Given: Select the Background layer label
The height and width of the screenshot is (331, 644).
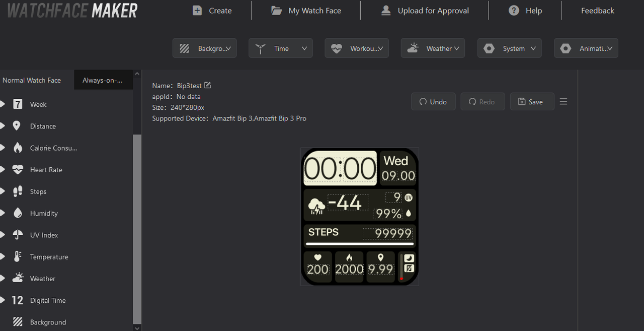Looking at the screenshot, I should point(48,322).
